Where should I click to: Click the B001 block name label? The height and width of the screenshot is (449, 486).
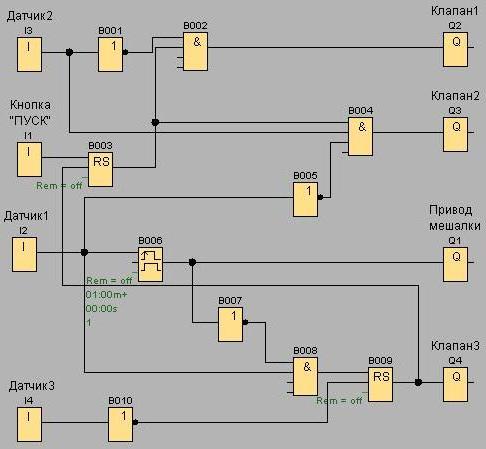(x=110, y=31)
